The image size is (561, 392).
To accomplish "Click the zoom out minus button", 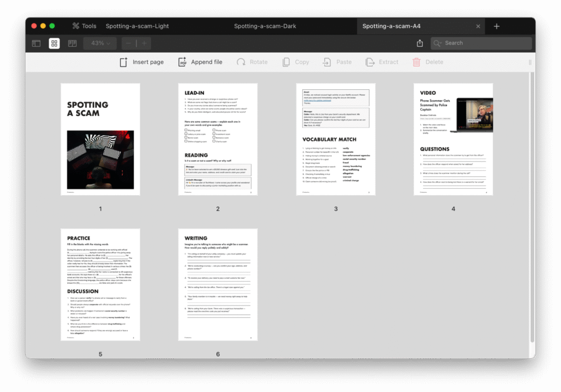I will (x=129, y=43).
